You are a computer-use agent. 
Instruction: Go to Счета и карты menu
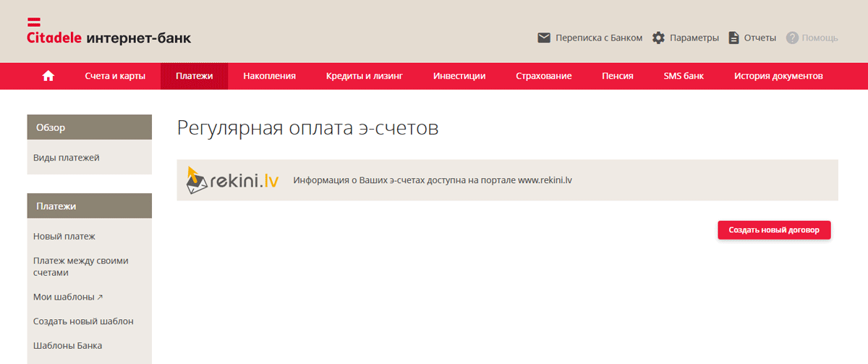point(115,76)
